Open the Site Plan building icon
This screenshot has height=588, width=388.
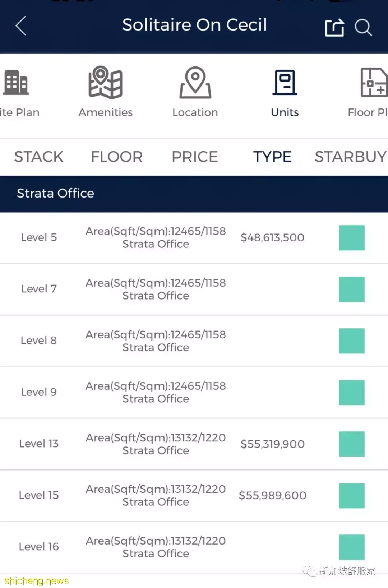pyautogui.click(x=16, y=83)
